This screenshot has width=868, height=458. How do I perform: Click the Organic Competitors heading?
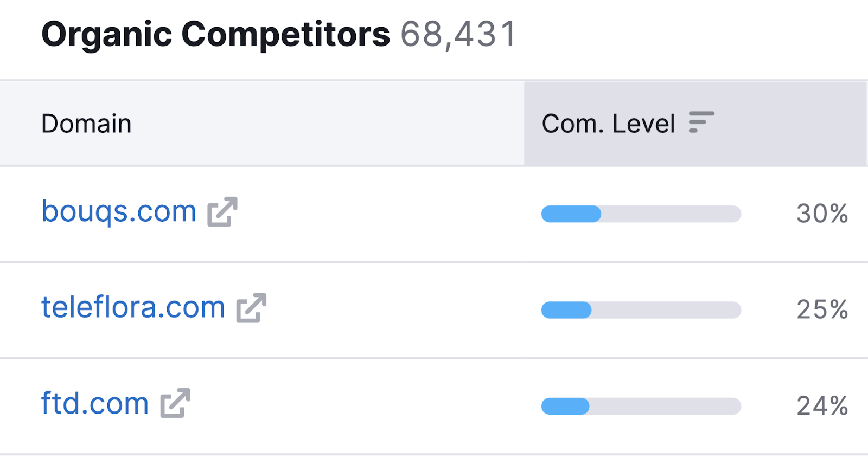[x=216, y=35]
